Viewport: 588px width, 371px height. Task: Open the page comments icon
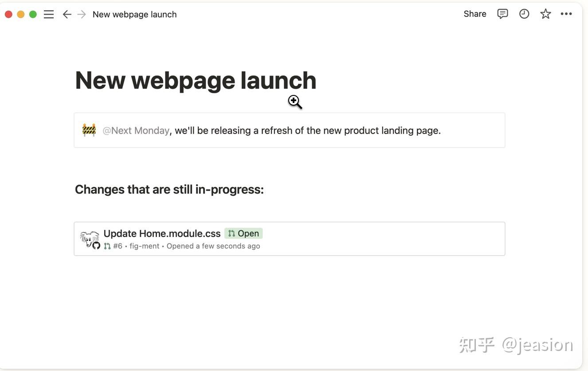tap(502, 14)
